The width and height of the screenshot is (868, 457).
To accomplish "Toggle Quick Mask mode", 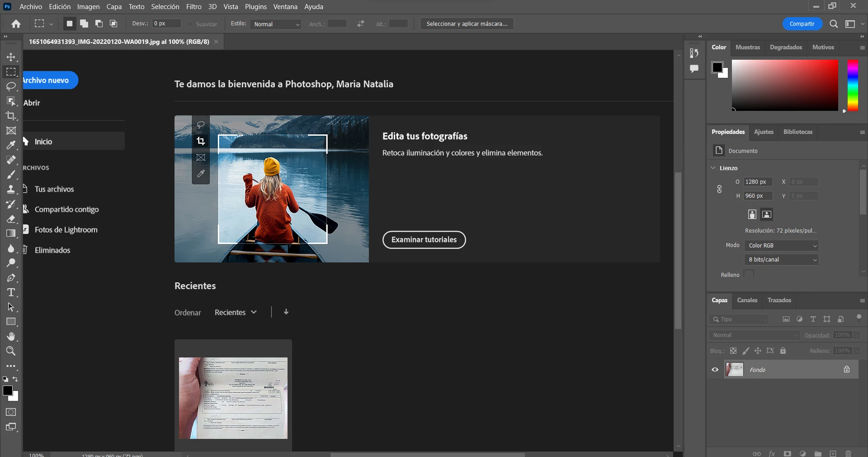I will click(x=11, y=412).
